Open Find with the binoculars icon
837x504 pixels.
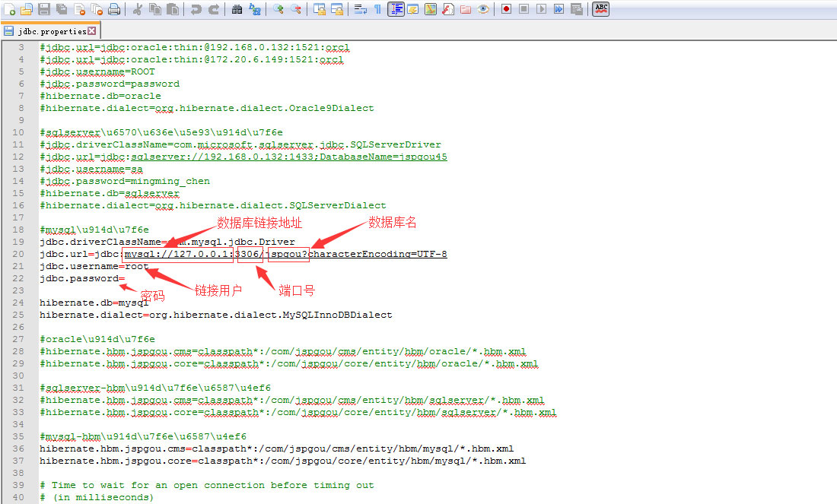click(237, 9)
